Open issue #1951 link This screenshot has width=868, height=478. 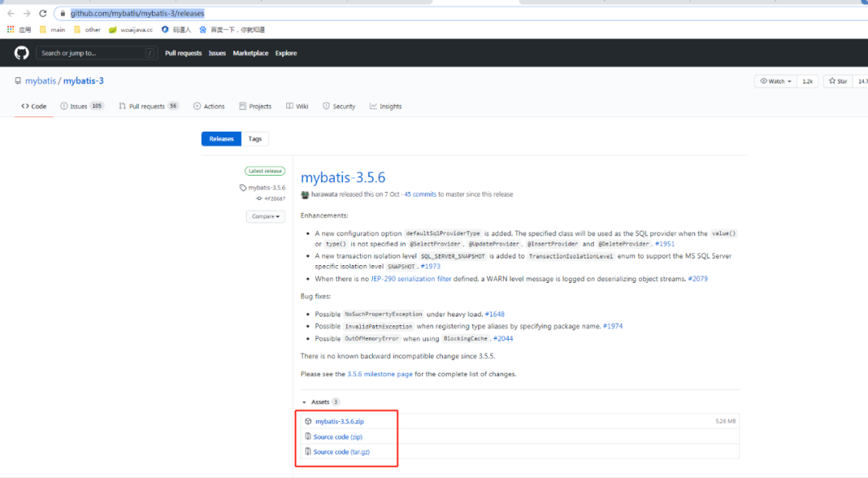coord(665,243)
